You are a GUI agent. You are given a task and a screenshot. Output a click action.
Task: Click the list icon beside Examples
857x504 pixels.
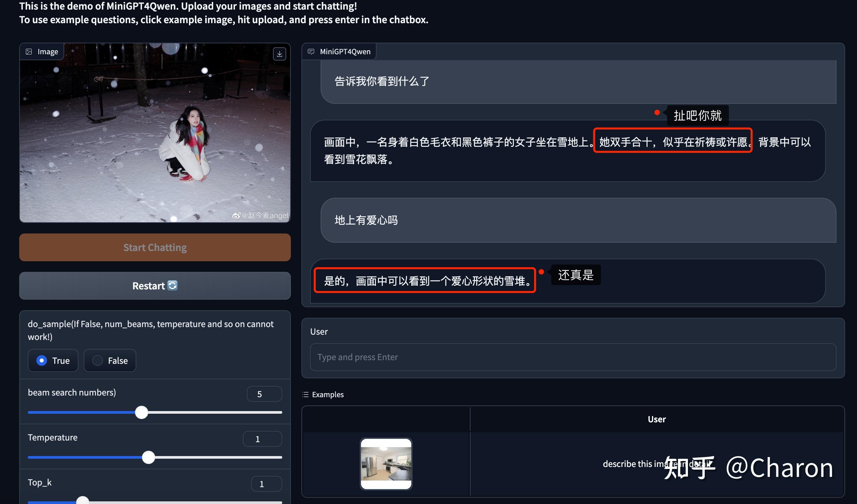(x=305, y=395)
